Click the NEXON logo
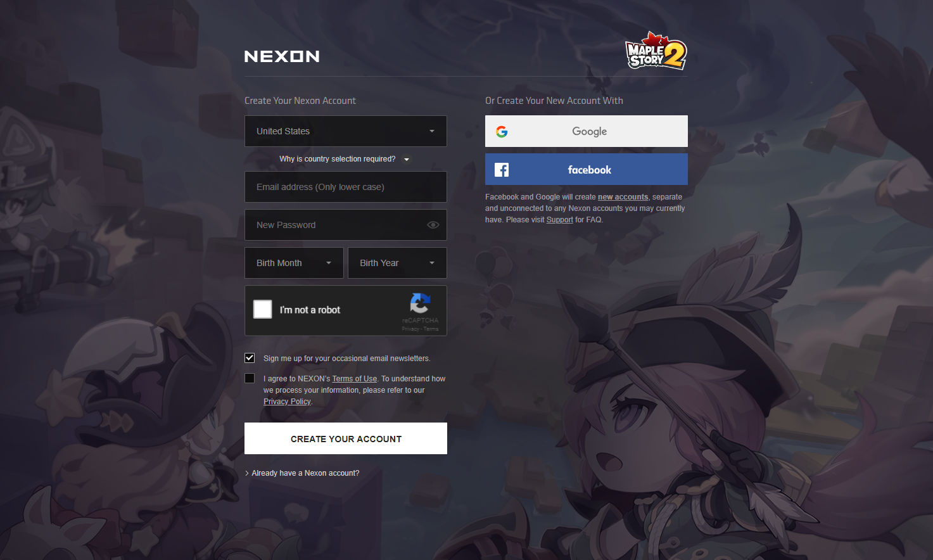933x560 pixels. pos(282,56)
